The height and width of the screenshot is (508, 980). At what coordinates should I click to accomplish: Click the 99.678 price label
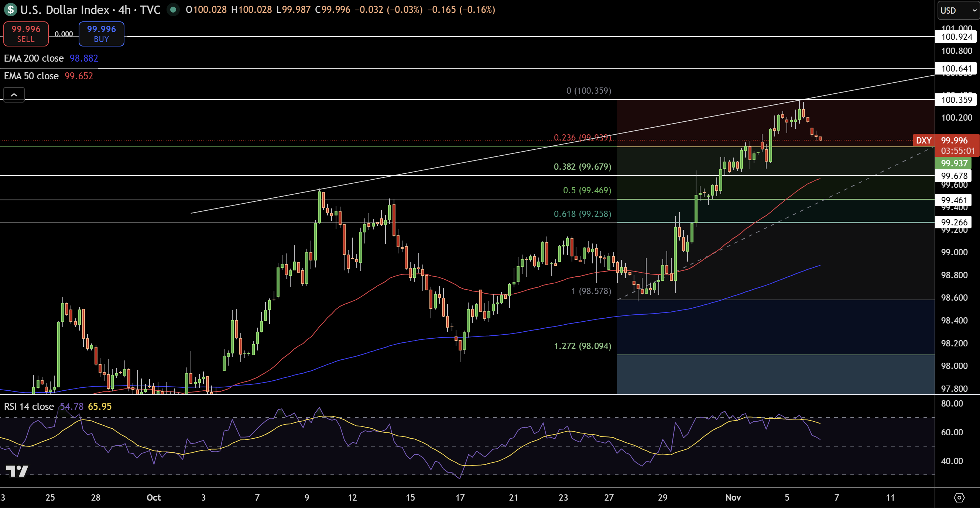954,176
